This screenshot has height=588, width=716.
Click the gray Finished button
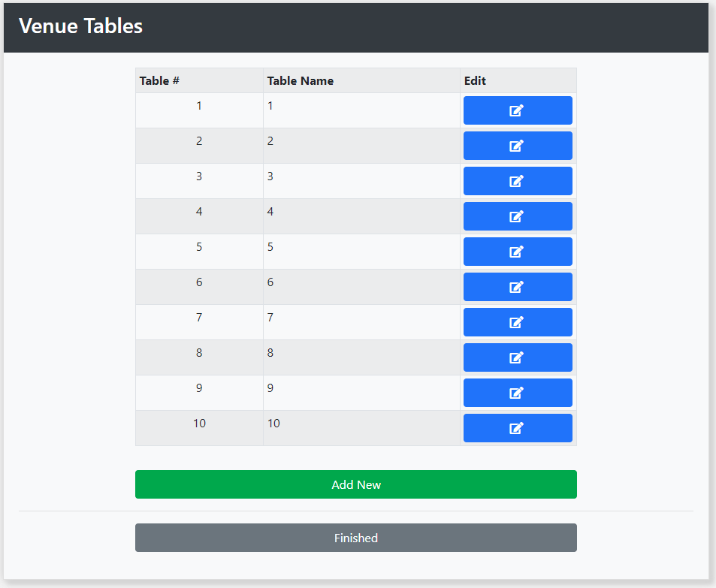[356, 538]
